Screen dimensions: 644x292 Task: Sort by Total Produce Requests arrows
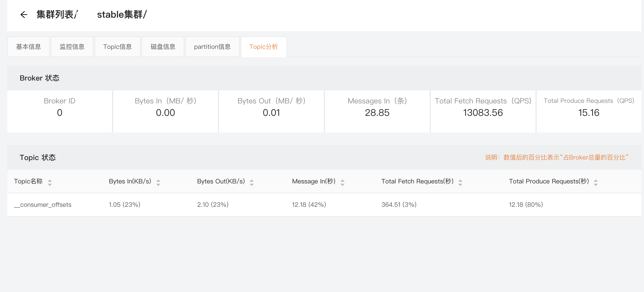pos(596,182)
